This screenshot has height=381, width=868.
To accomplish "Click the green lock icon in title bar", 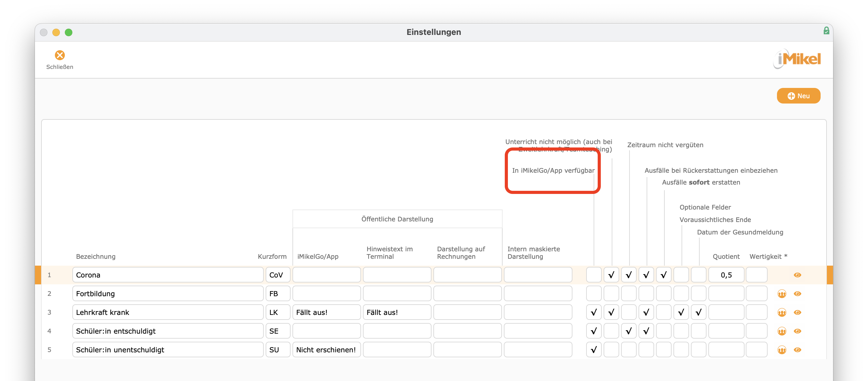I will click(826, 31).
